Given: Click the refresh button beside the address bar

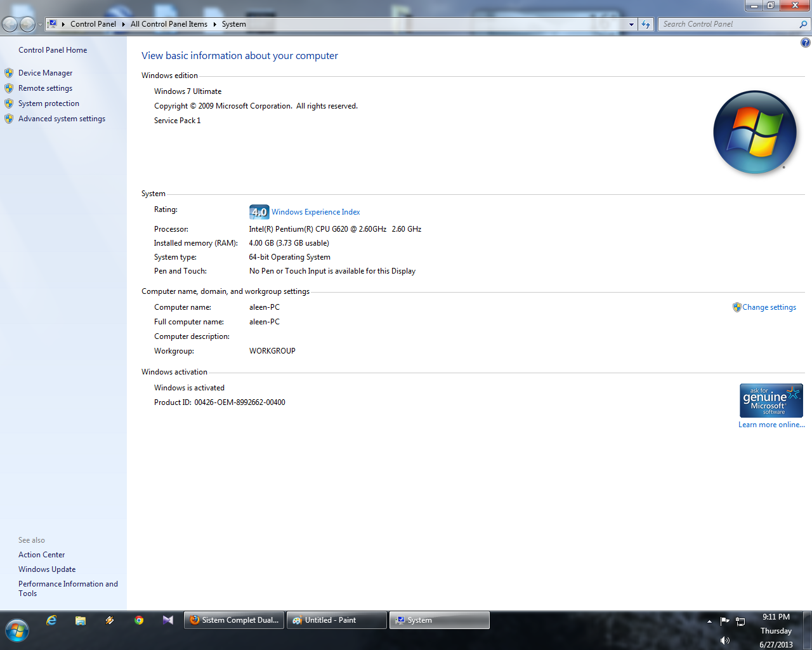Looking at the screenshot, I should 646,24.
